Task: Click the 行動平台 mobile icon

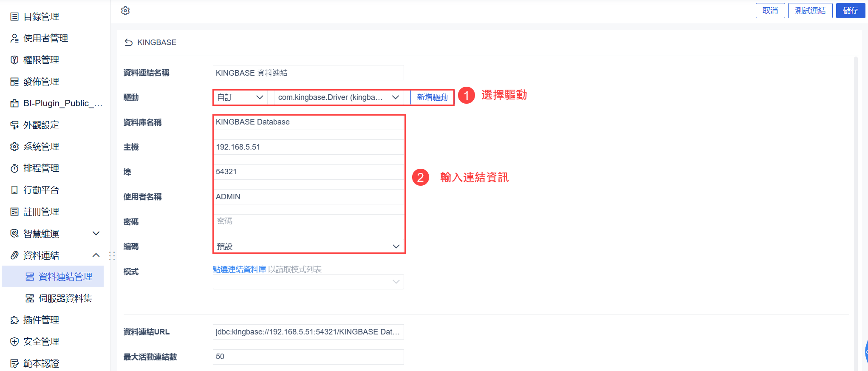Action: pyautogui.click(x=14, y=190)
